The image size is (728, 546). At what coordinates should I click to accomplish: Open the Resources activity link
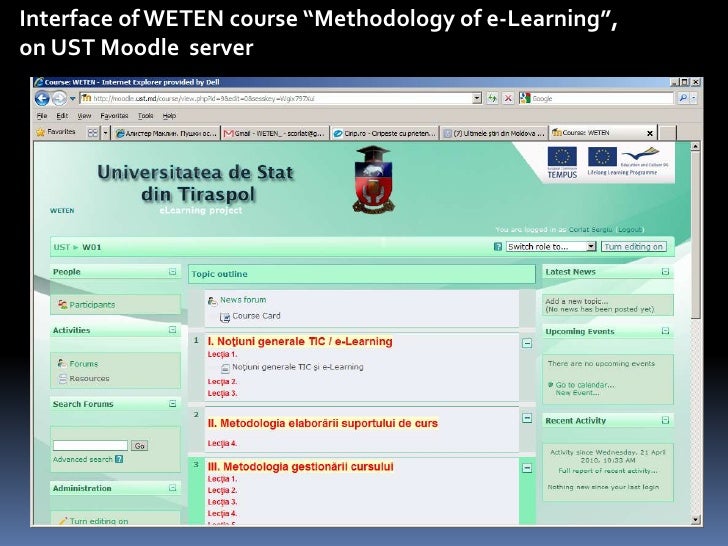coord(89,379)
